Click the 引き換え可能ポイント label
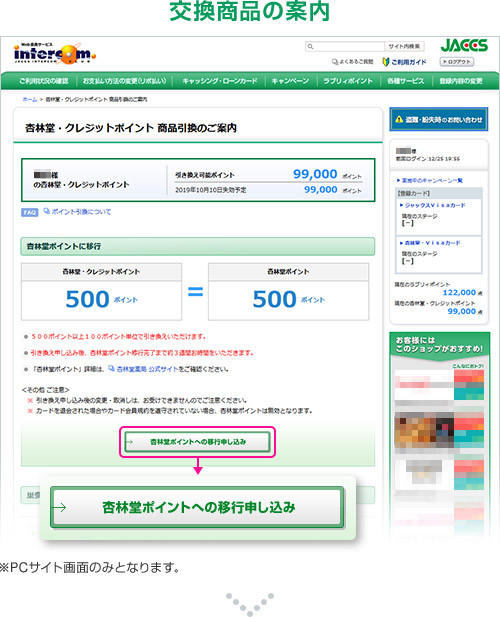Image resolution: width=500 pixels, height=617 pixels. [x=205, y=175]
